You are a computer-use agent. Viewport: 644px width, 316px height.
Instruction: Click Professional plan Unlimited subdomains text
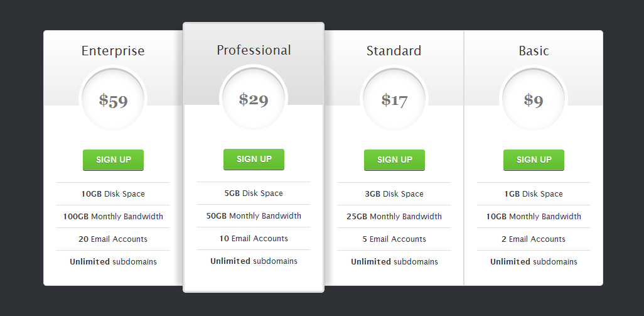pyautogui.click(x=254, y=261)
